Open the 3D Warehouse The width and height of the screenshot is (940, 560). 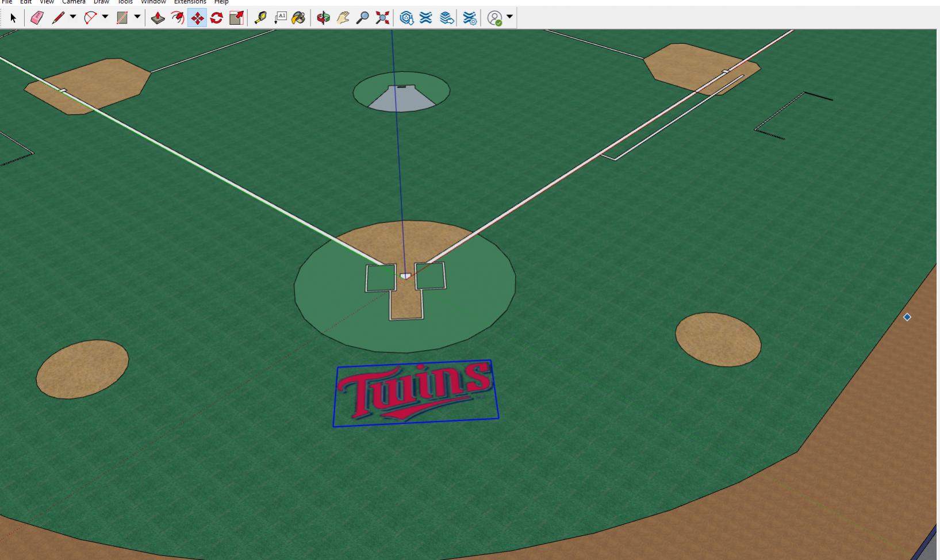tap(406, 18)
